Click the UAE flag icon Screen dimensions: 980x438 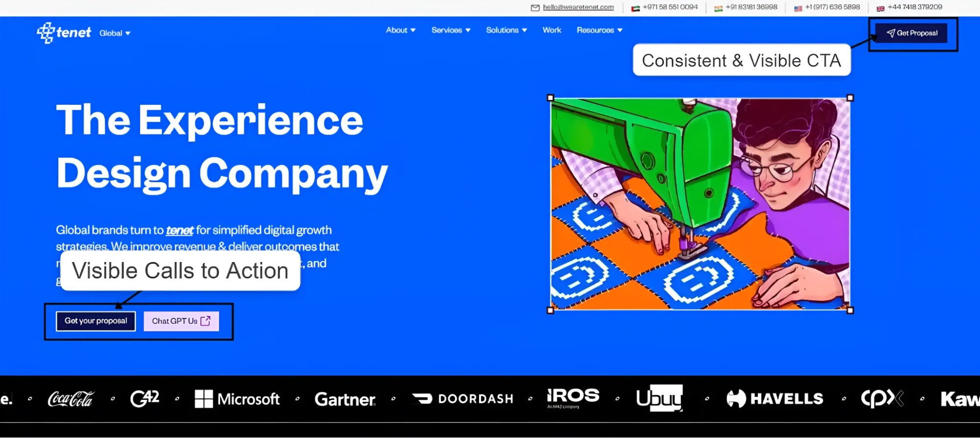pos(635,8)
